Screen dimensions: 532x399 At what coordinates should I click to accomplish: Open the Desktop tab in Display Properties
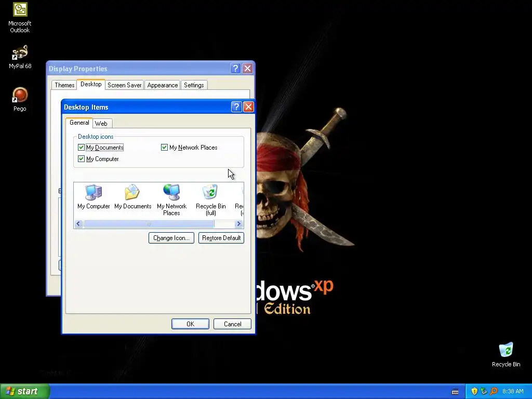(91, 84)
